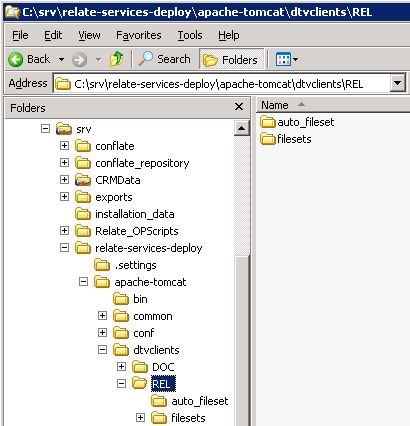Select .settings label in folder tree

(135, 265)
